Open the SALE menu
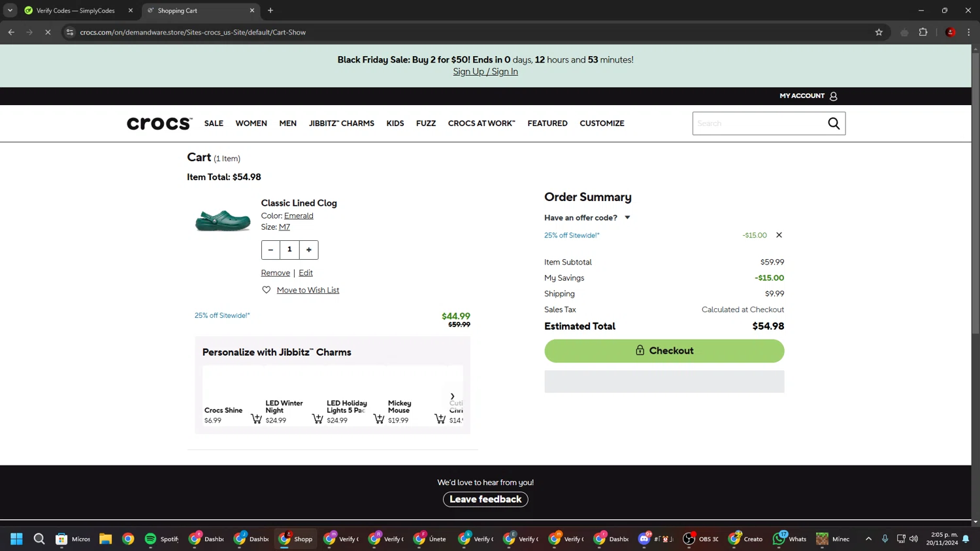This screenshot has width=980, height=551. (214, 123)
